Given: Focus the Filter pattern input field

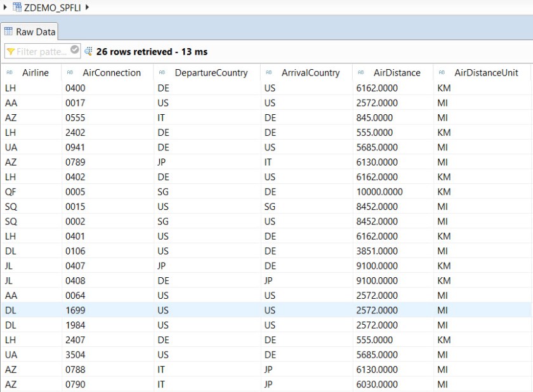Looking at the screenshot, I should (41, 51).
